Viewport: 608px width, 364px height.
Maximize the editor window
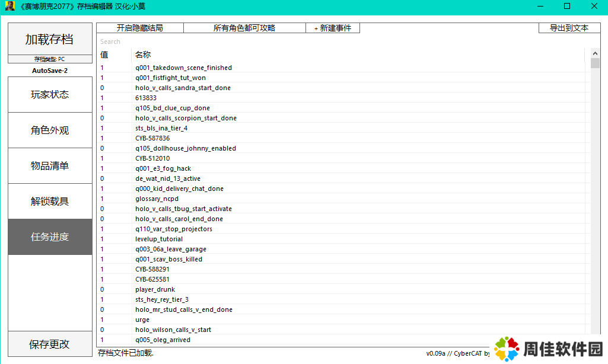click(566, 6)
